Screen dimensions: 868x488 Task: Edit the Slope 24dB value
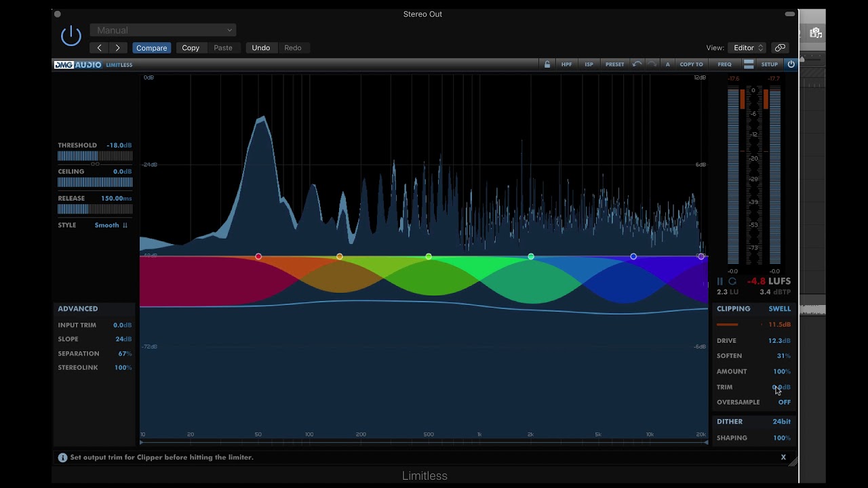tap(123, 339)
